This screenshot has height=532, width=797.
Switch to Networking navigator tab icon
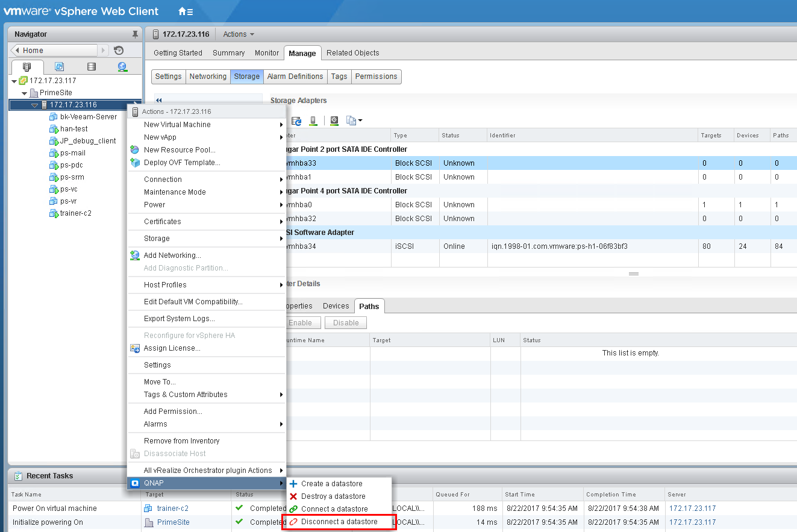point(122,67)
